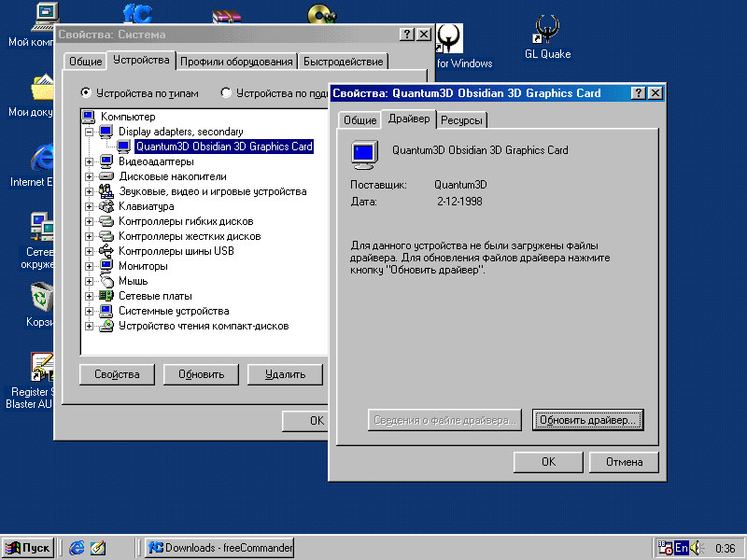Click the volume speaker tray icon
Image resolution: width=747 pixels, height=560 pixels.
tap(696, 548)
